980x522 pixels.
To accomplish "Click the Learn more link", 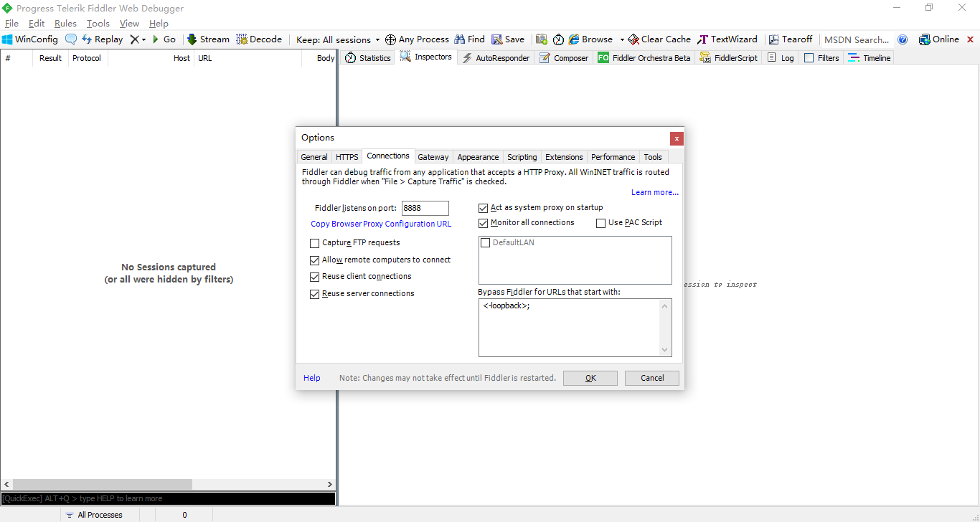I will click(x=655, y=192).
